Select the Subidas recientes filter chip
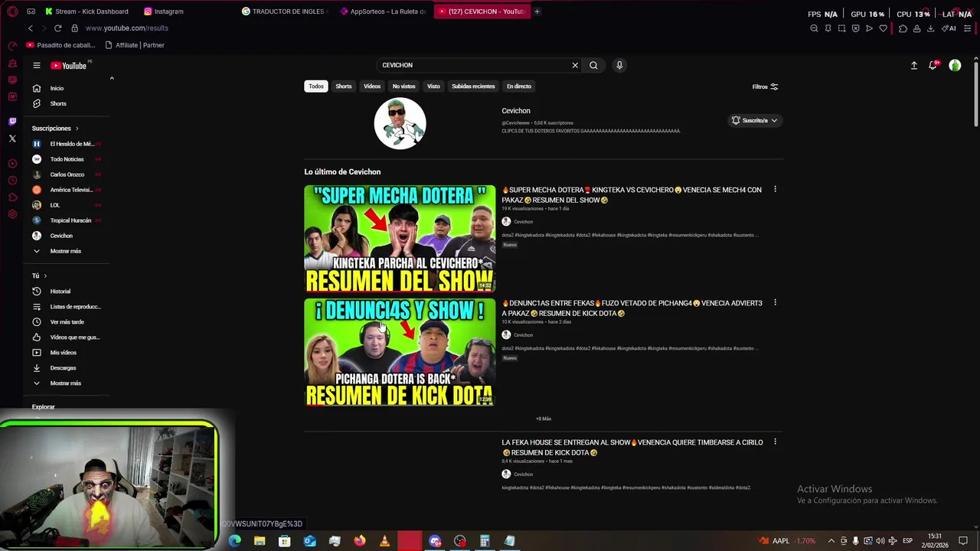This screenshot has width=980, height=551. coord(473,86)
